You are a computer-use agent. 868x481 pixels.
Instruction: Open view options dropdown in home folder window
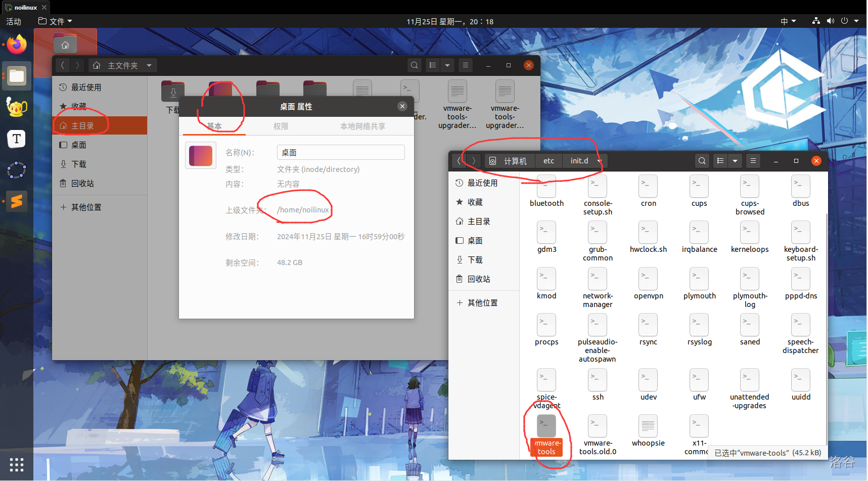447,65
